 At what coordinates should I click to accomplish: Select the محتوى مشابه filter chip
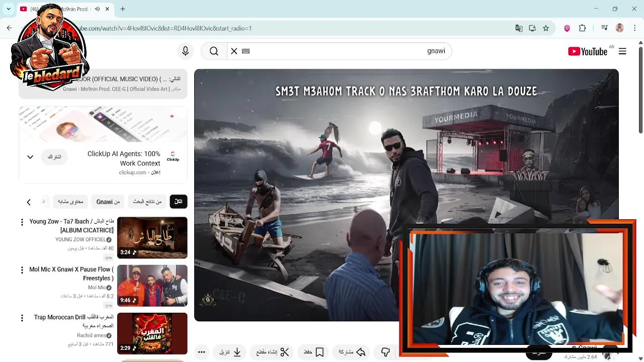click(70, 202)
